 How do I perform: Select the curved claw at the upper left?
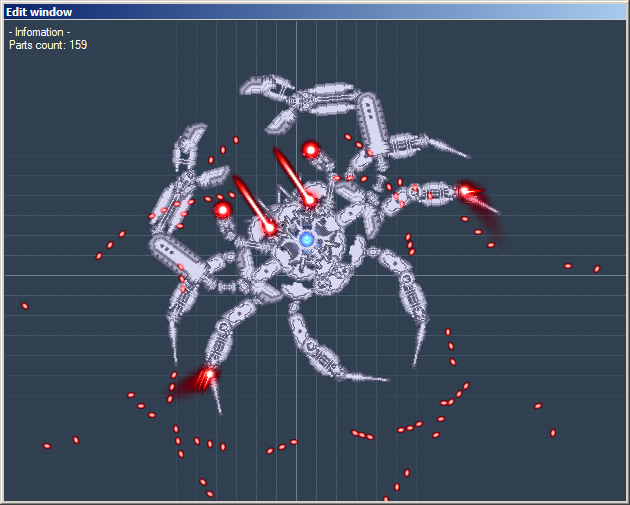(188, 145)
